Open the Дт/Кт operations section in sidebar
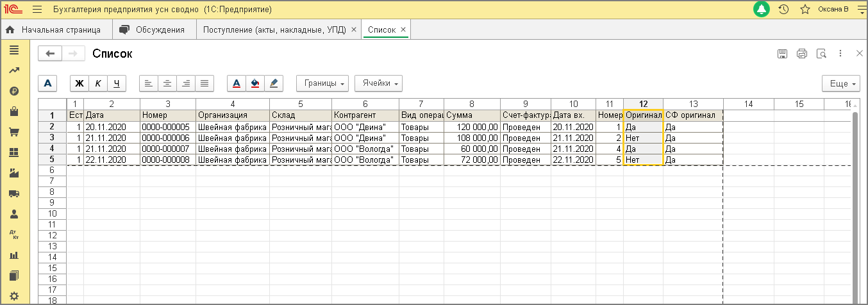This screenshot has height=305, width=868. pos(13,235)
